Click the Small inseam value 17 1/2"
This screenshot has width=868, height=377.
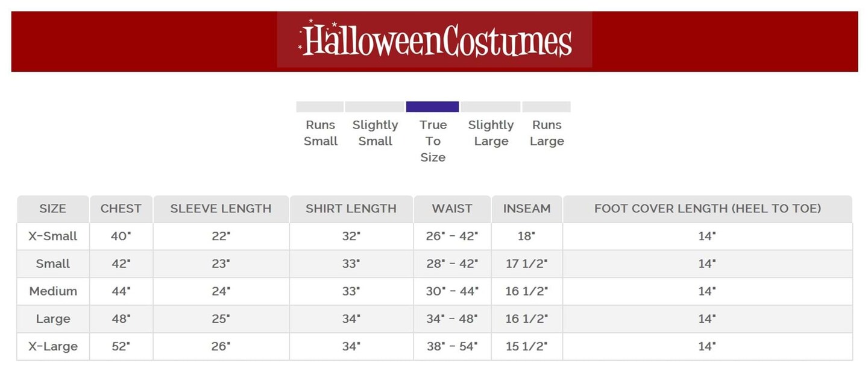527,264
